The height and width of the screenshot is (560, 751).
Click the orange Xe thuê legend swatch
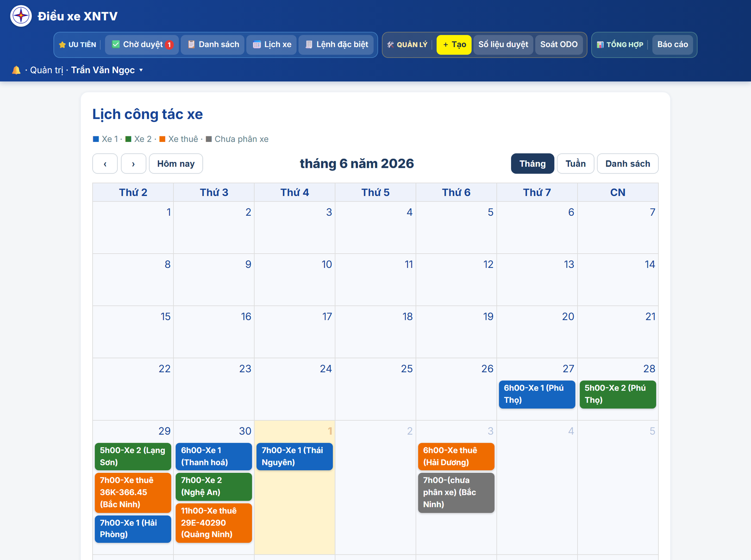tap(162, 139)
